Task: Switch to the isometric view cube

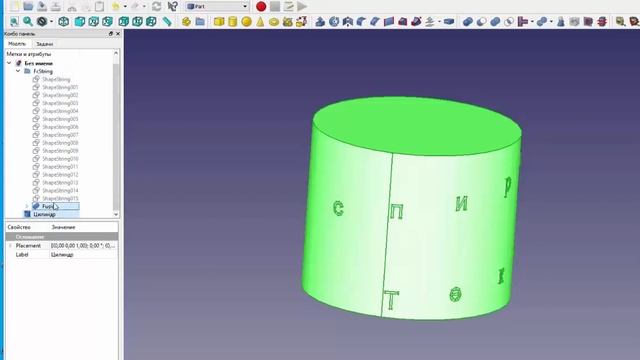Action: [63, 21]
